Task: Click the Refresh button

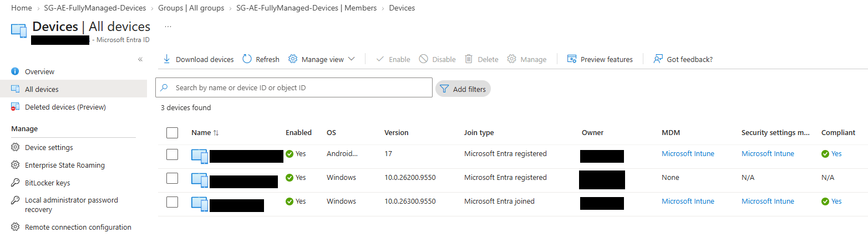Action: click(261, 59)
